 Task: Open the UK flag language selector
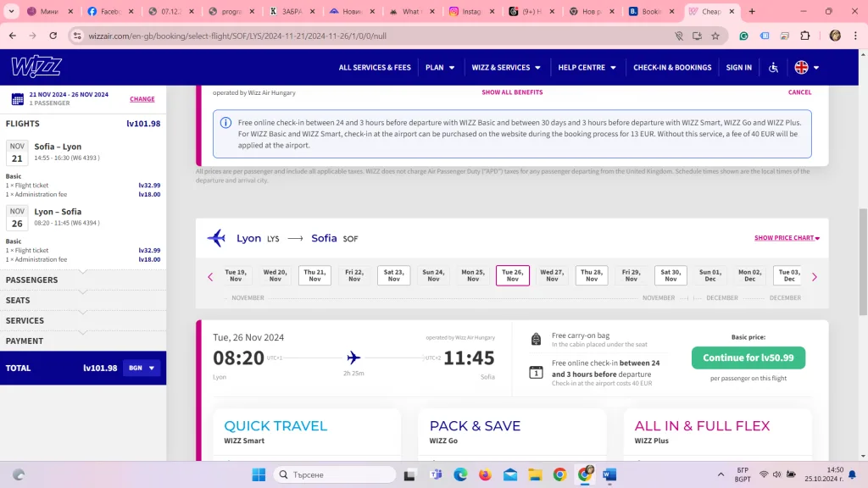807,68
